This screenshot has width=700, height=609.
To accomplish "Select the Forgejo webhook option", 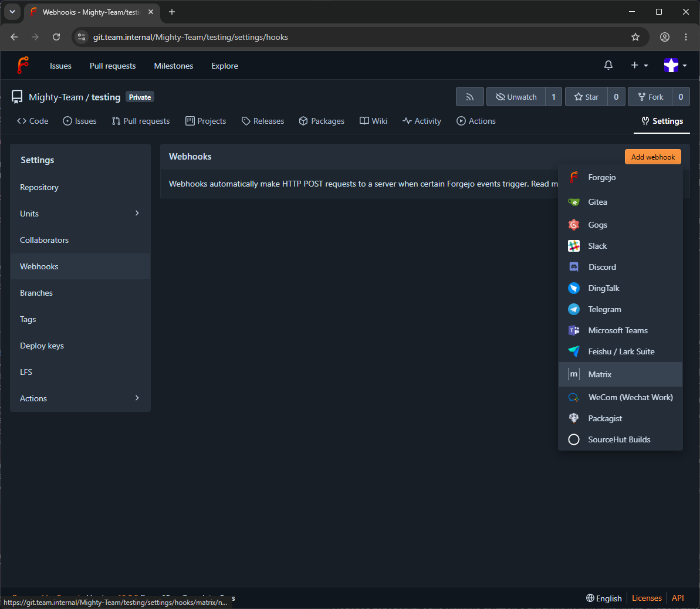I will (x=620, y=177).
